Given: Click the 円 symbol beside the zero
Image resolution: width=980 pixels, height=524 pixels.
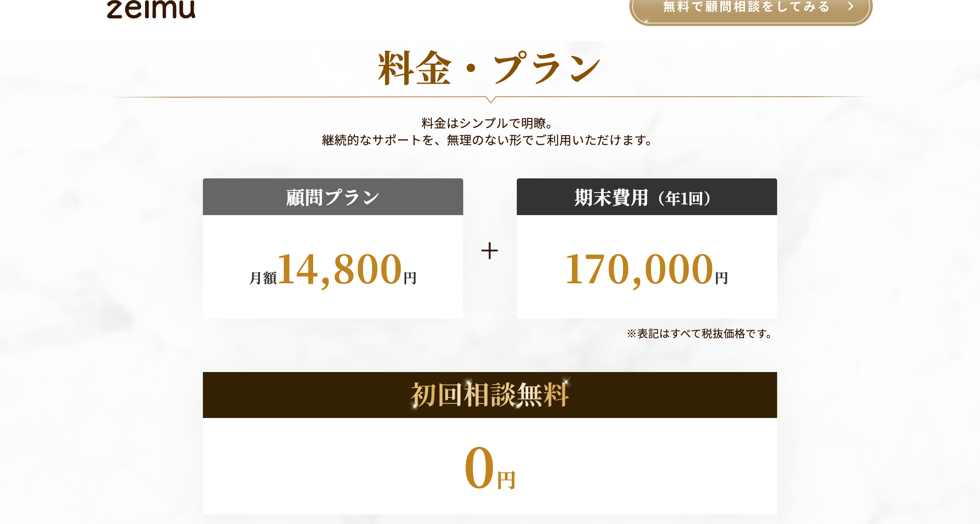Looking at the screenshot, I should 506,480.
